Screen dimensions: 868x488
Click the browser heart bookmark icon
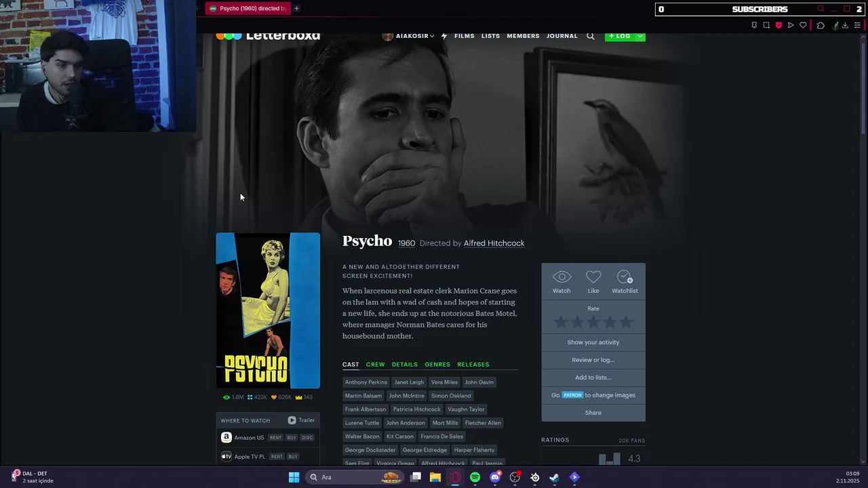coord(803,25)
